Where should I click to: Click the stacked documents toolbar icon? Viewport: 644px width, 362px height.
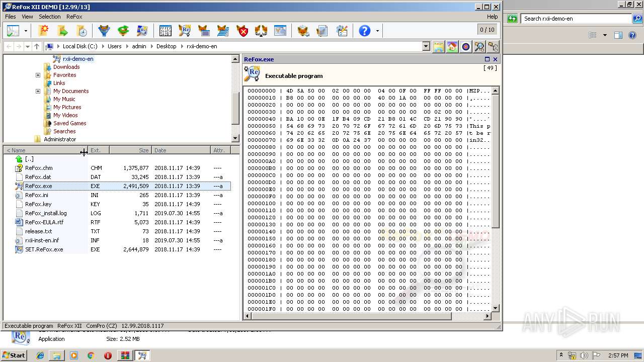point(322,31)
